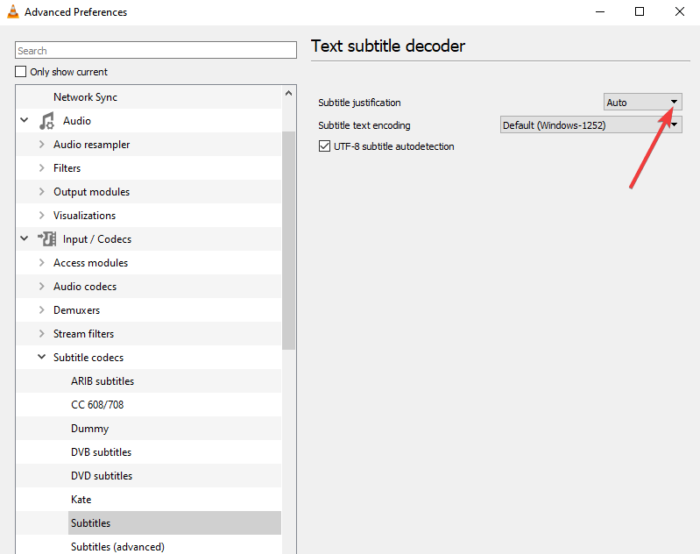The height and width of the screenshot is (554, 700).
Task: Minimize the Advanced Preferences window
Action: tap(600, 12)
